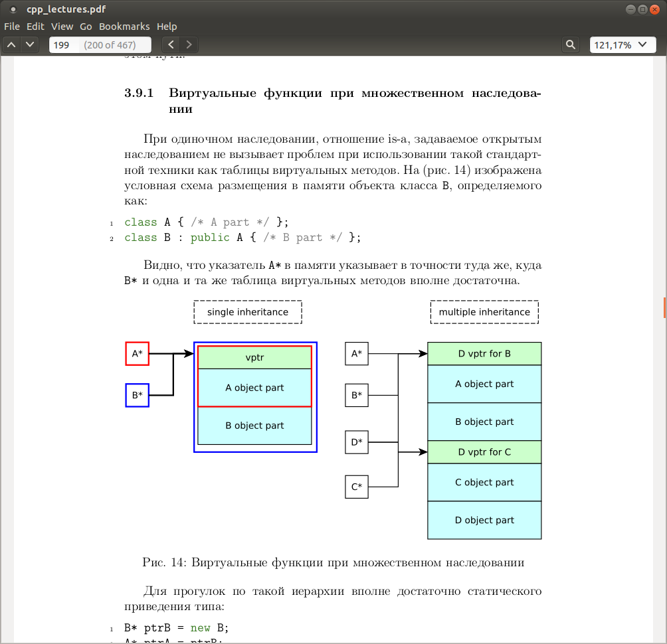Viewport: 667px width, 644px height.
Task: Go to previous page with up arrow
Action: tap(12, 44)
